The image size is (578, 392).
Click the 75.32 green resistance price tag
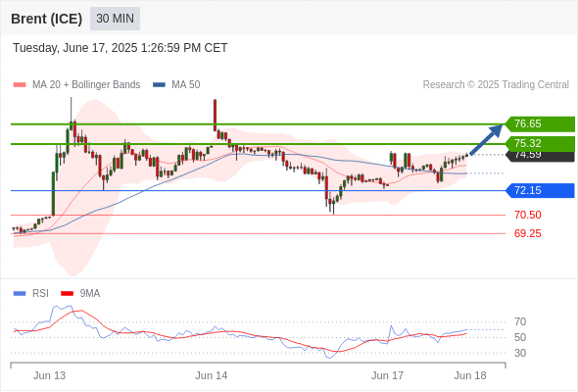click(540, 143)
